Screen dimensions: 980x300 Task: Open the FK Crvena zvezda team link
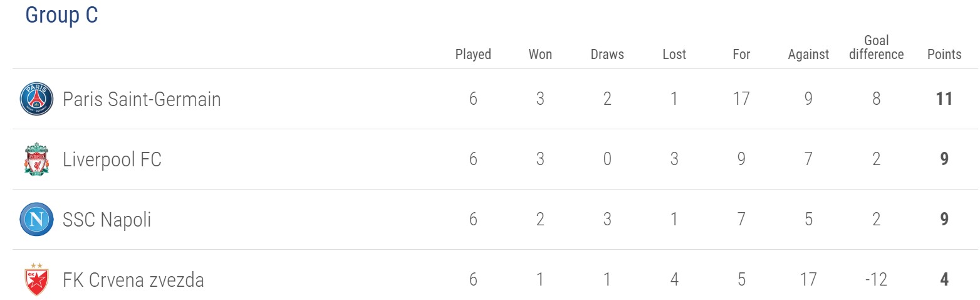pyautogui.click(x=133, y=280)
